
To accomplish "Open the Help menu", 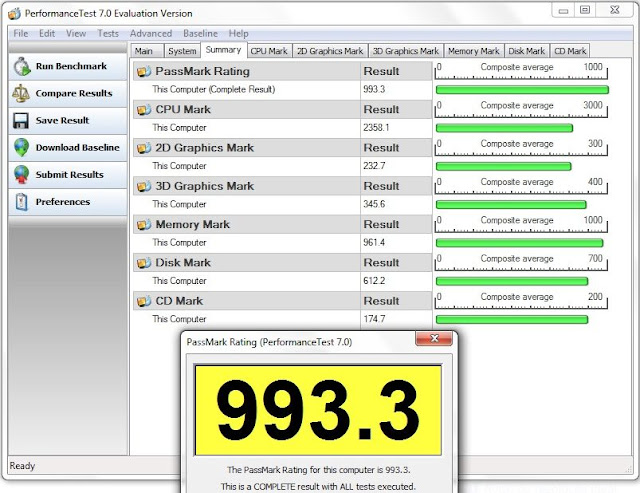I will (238, 33).
